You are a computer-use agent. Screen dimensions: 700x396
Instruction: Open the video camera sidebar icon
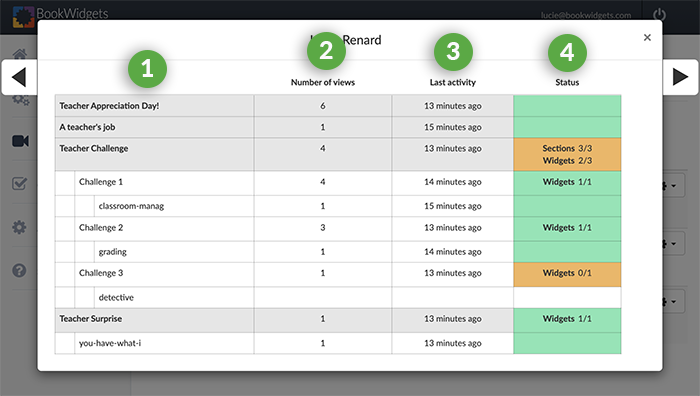[21, 141]
